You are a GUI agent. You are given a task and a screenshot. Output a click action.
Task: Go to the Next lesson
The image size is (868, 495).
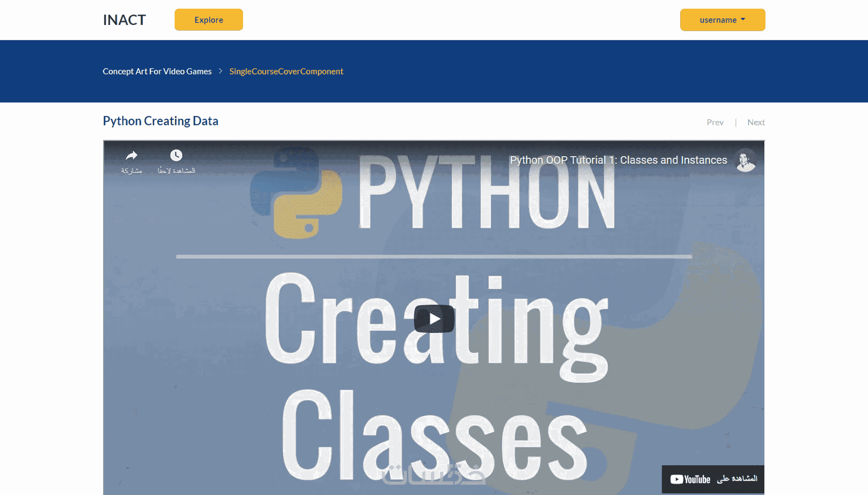click(756, 122)
